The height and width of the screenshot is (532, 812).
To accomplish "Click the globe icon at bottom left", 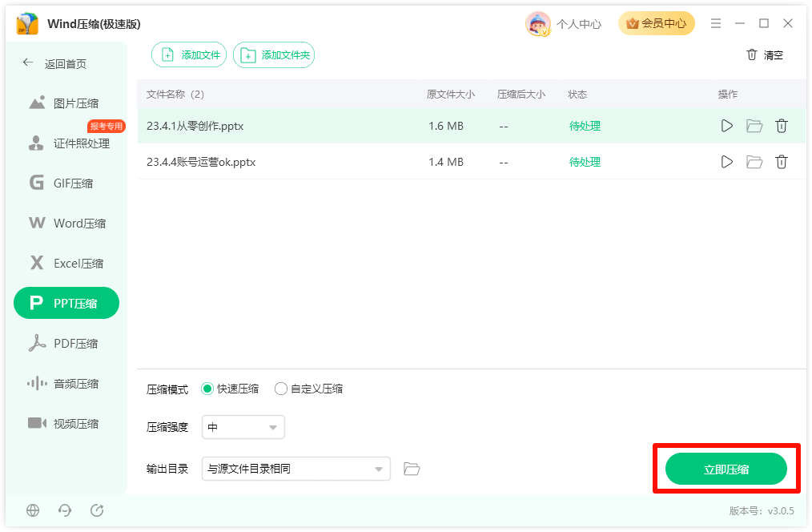I will point(33,510).
